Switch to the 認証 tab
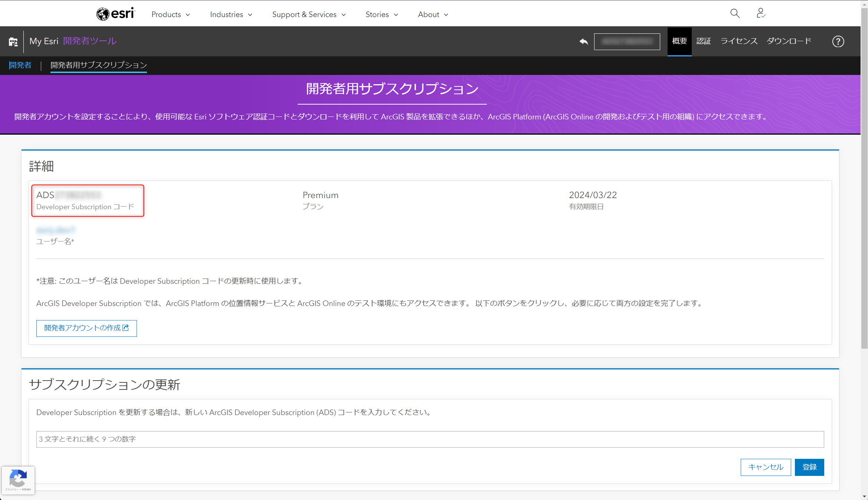Viewport: 868px width, 500px height. coord(704,41)
